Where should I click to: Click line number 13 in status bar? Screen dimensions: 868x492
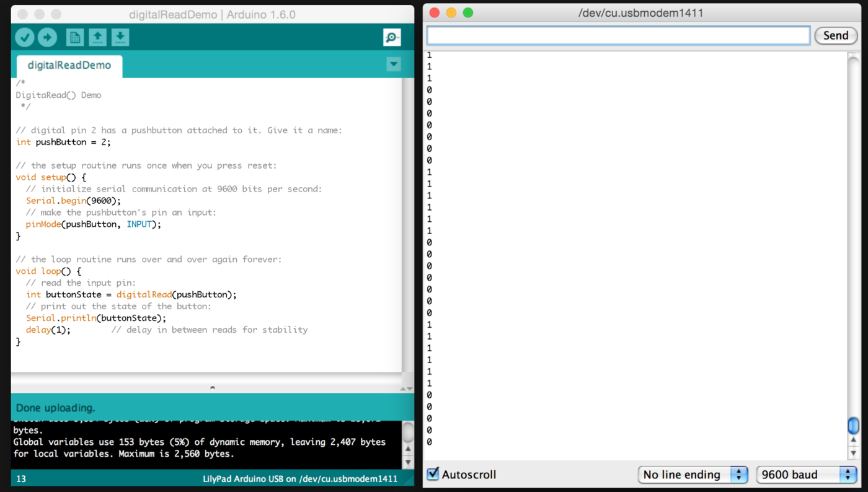pos(21,479)
